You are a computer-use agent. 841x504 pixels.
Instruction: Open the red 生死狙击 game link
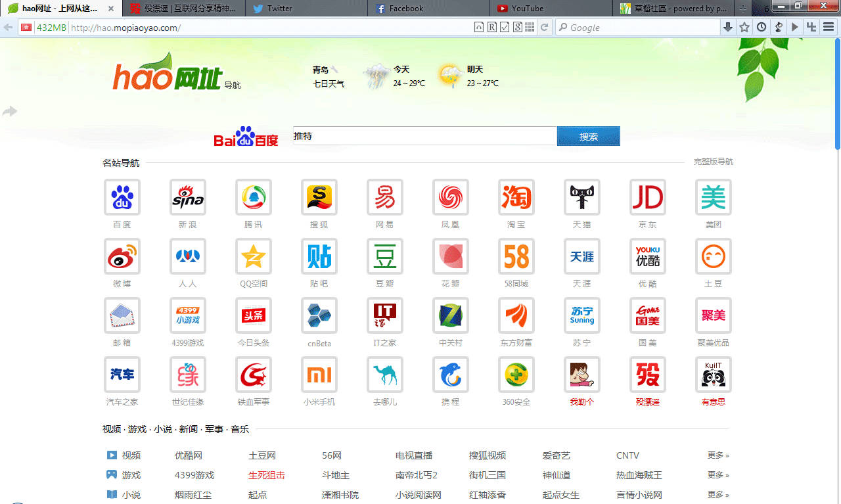tap(267, 475)
